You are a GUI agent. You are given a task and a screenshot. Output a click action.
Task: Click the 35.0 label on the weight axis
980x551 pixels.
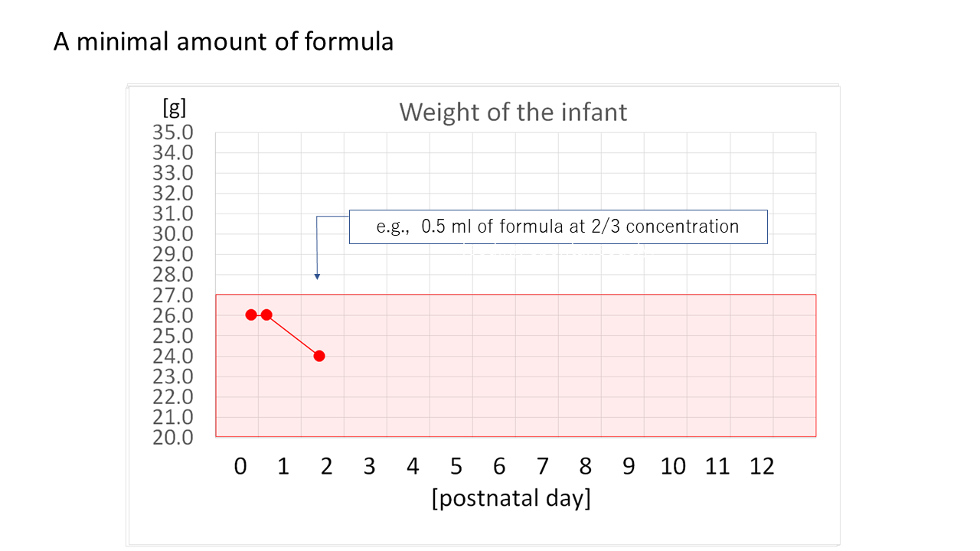[x=172, y=132]
